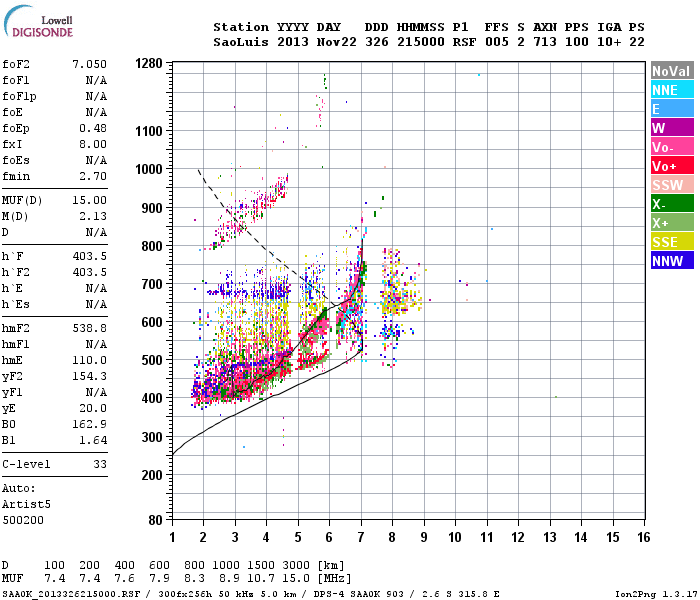Click the 80 km y-axis label

[155, 520]
